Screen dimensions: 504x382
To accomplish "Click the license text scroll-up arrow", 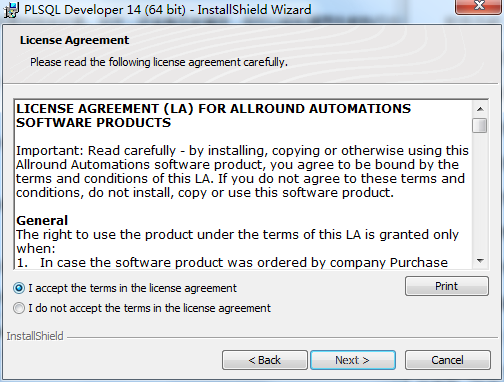I will (480, 109).
